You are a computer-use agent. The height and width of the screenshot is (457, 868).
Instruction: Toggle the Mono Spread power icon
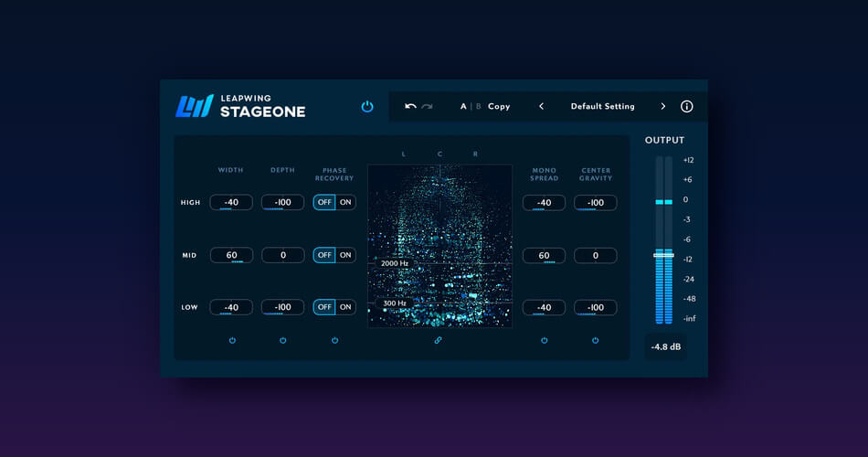pyautogui.click(x=544, y=340)
